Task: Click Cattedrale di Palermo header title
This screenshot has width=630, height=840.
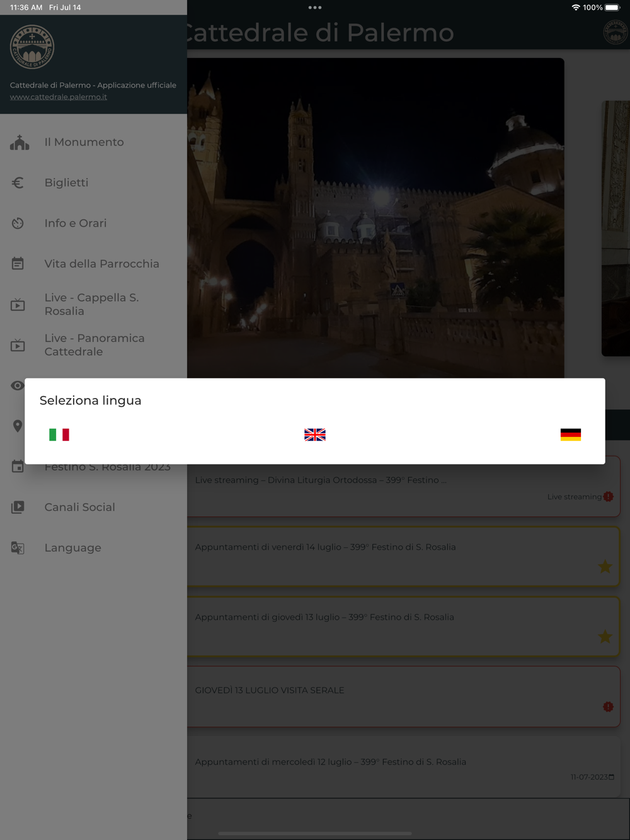Action: [320, 33]
